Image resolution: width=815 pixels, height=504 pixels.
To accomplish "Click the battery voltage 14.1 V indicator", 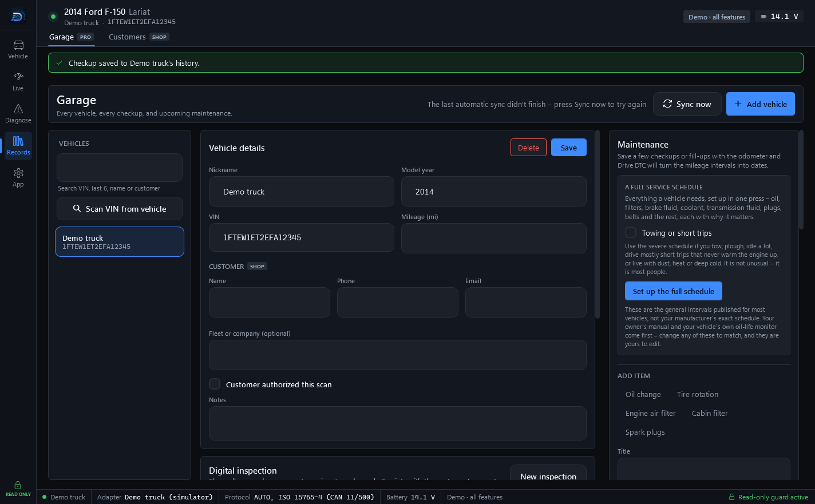I will coord(779,17).
